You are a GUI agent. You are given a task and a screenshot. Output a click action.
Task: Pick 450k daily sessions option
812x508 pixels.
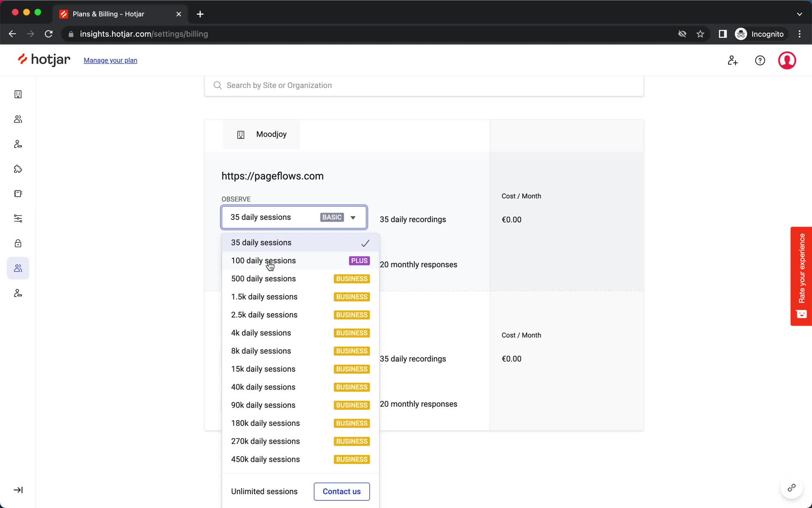coord(300,459)
